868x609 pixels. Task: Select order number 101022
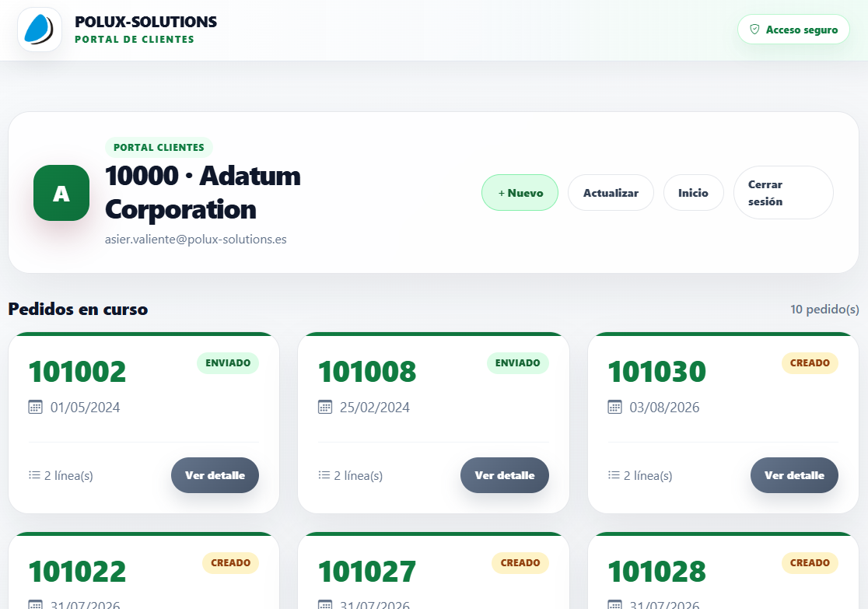point(78,572)
